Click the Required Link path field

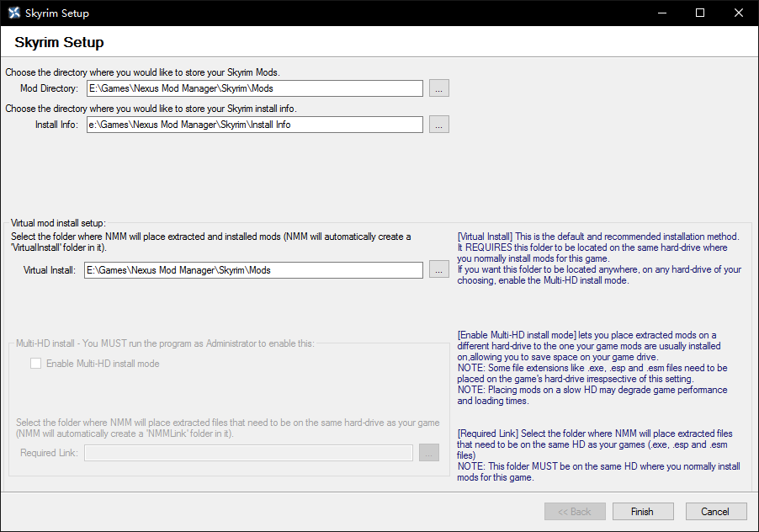point(248,453)
